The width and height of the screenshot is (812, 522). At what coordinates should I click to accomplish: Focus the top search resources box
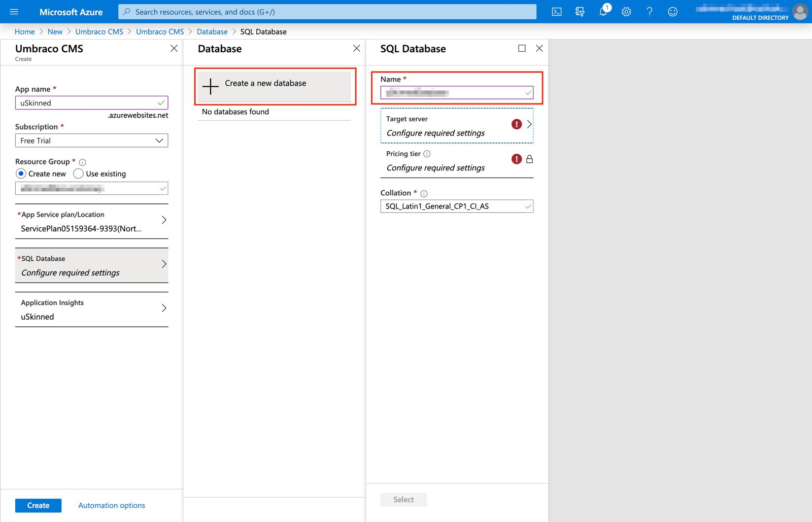point(327,12)
